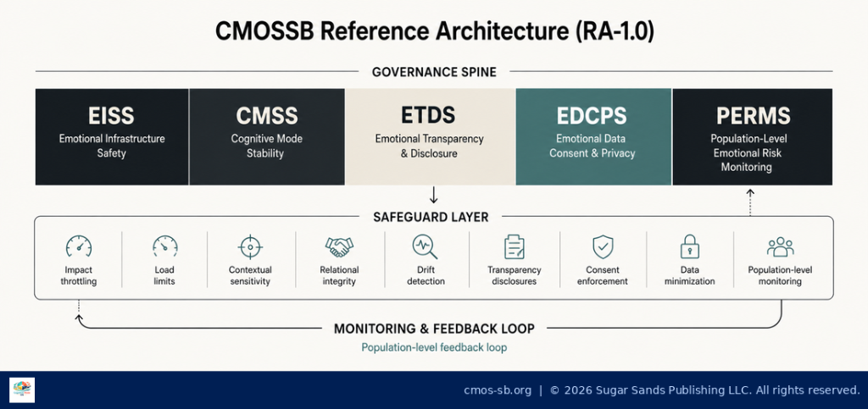Select the Population-level monitoring people icon
This screenshot has height=409, width=868.
[x=781, y=246]
